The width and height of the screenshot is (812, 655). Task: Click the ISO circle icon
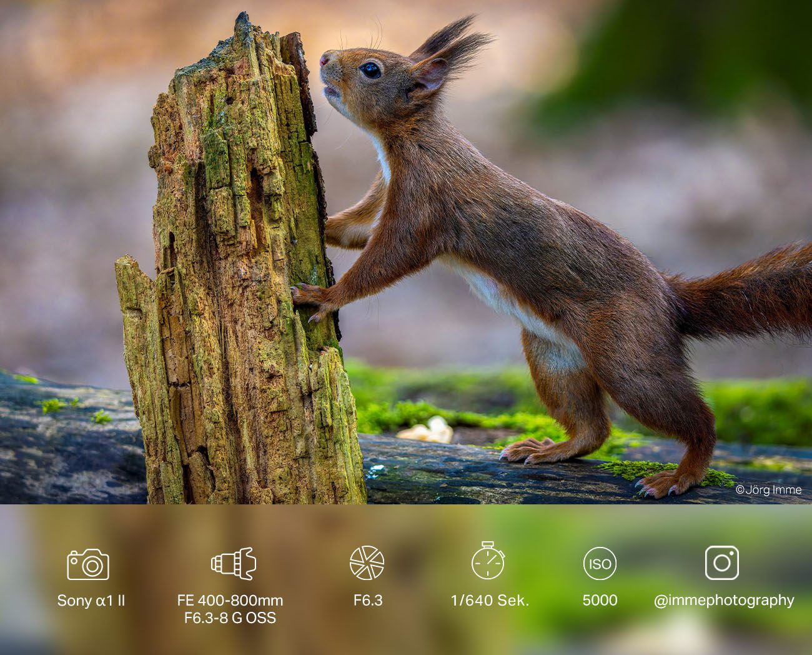click(600, 563)
